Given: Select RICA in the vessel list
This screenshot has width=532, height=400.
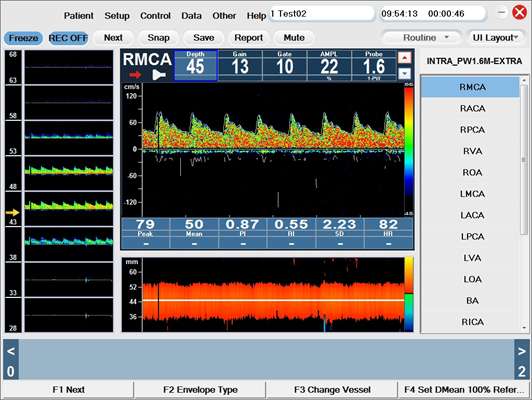Looking at the screenshot, I should point(470,322).
